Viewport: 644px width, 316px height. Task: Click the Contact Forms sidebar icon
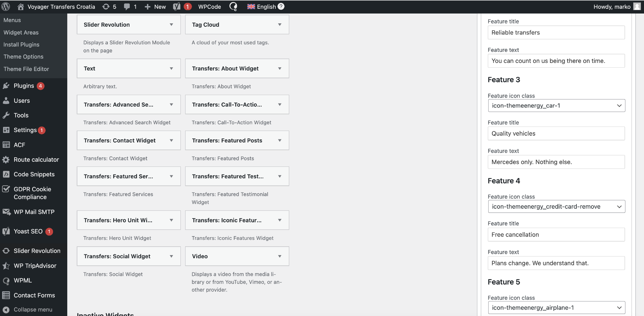6,295
